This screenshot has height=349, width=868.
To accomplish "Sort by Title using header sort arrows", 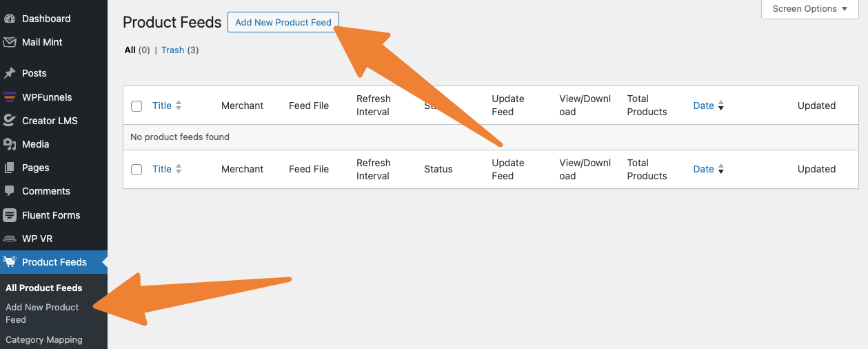I will point(179,106).
